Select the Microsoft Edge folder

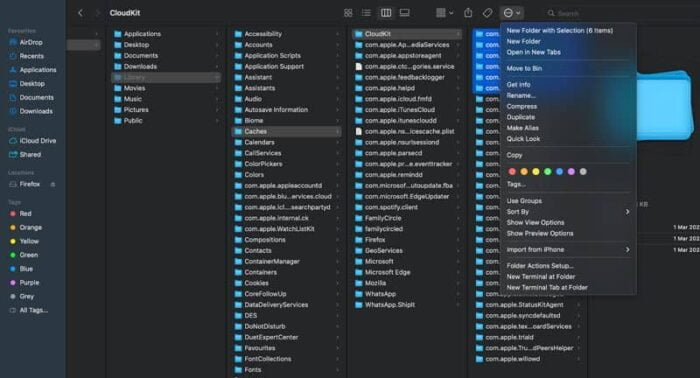[x=407, y=273]
